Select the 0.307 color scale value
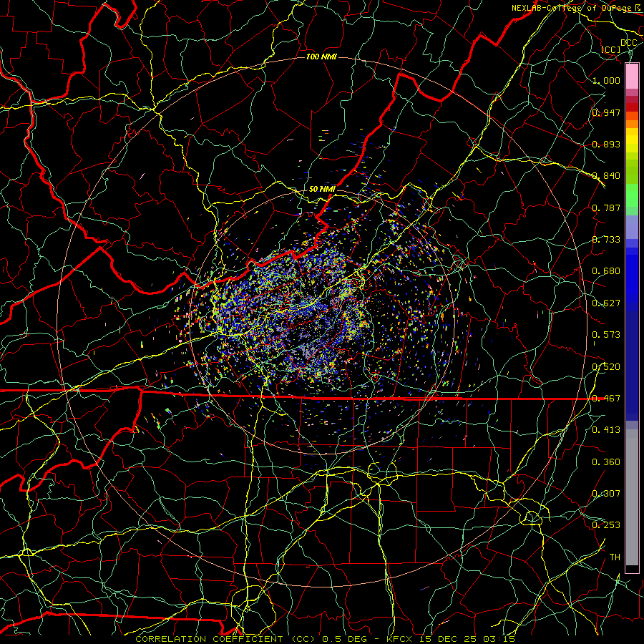The image size is (644, 644). 606,494
